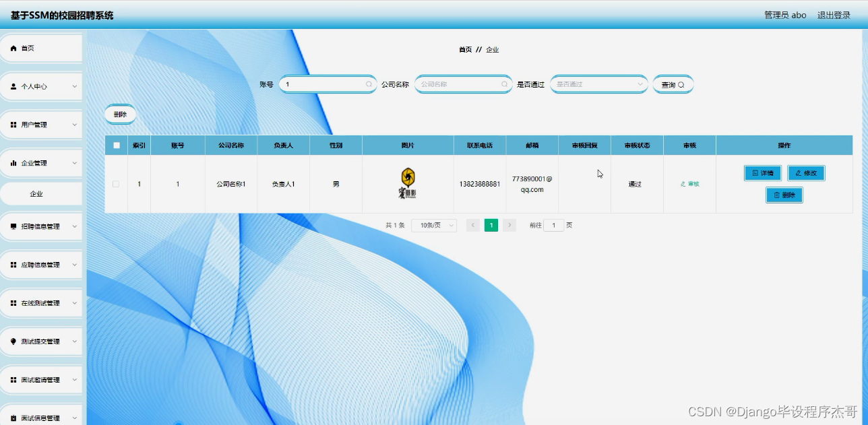Collapse the 企业管理 menu chevron
The image size is (868, 425).
pyautogui.click(x=75, y=164)
